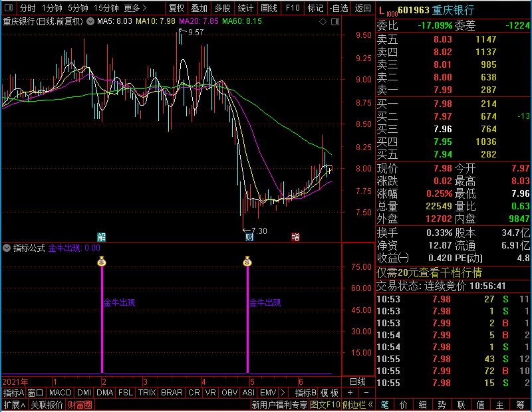Switch indicator to ASI
Image resolution: width=532 pixels, height=412 pixels.
[248, 393]
